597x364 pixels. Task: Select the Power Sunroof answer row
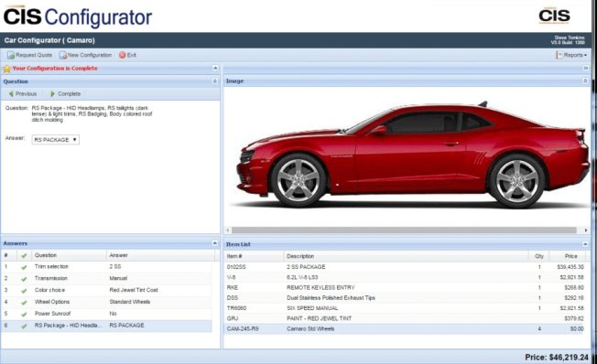point(106,314)
